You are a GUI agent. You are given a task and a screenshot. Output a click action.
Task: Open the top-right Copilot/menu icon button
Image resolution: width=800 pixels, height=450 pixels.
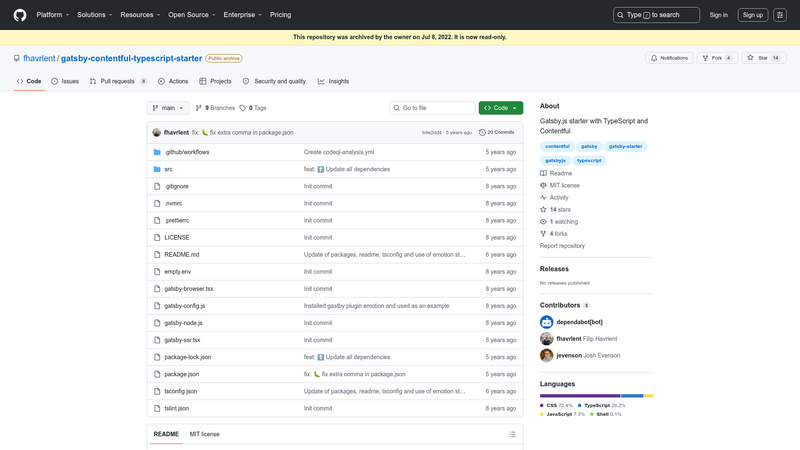click(780, 15)
